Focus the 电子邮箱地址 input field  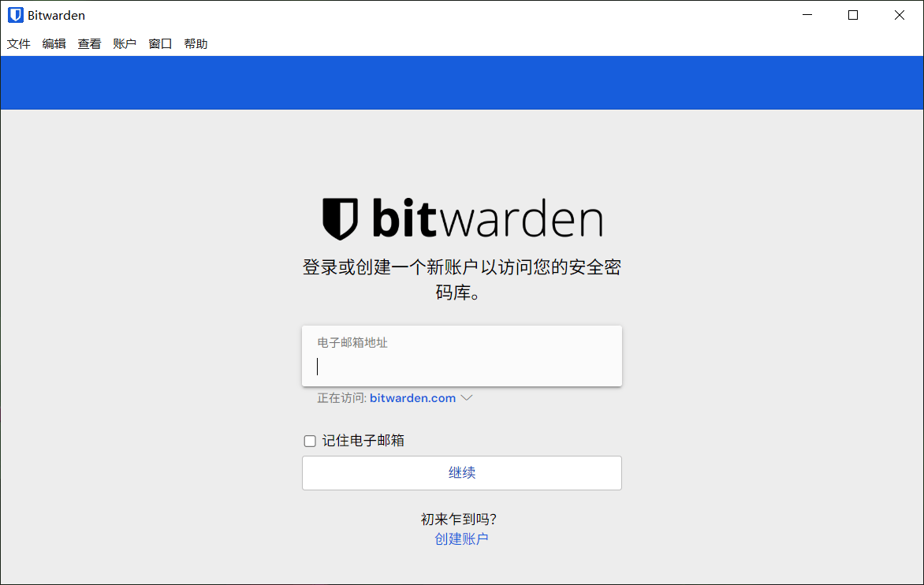click(x=462, y=356)
